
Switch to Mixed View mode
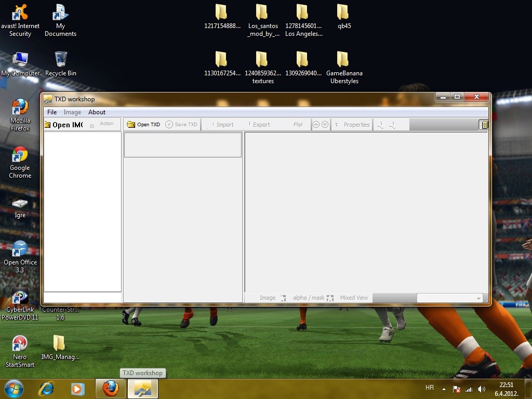coord(354,298)
